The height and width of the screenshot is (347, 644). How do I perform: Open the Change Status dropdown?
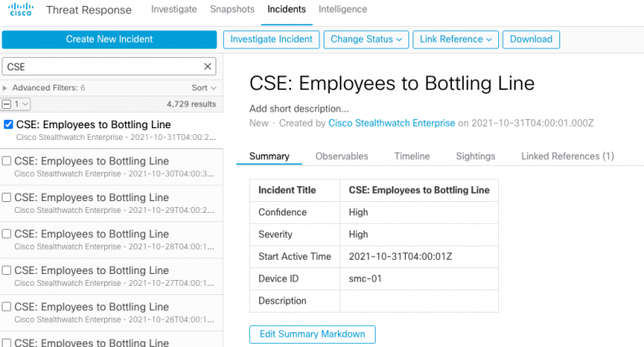point(366,39)
